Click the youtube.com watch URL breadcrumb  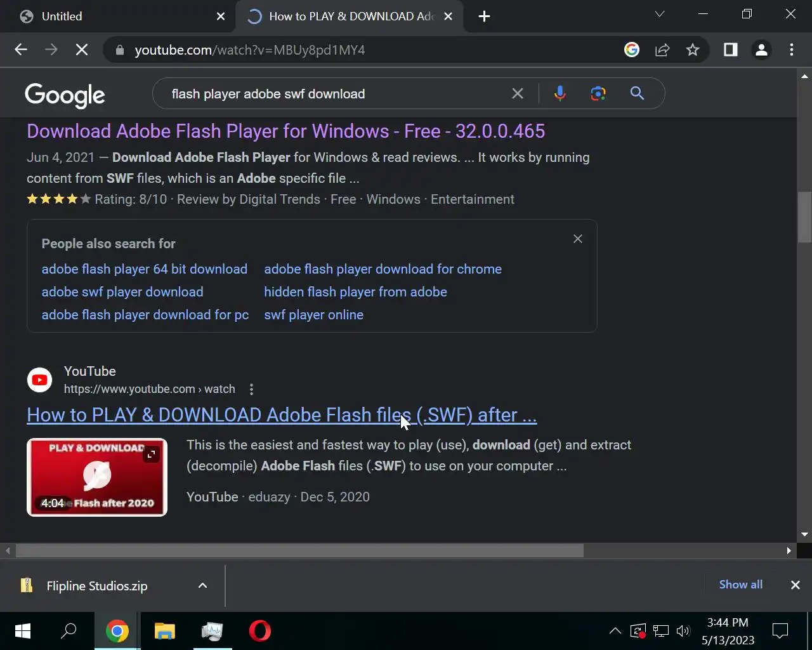point(149,389)
